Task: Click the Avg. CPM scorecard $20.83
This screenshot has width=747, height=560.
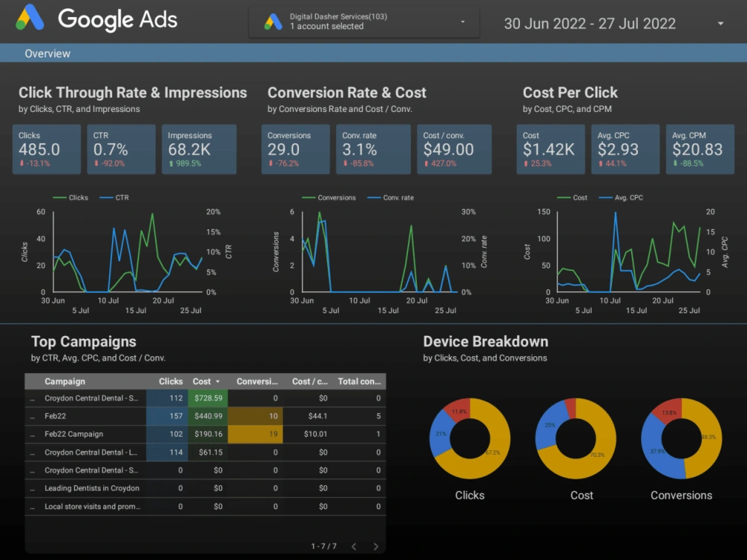Action: [x=700, y=149]
